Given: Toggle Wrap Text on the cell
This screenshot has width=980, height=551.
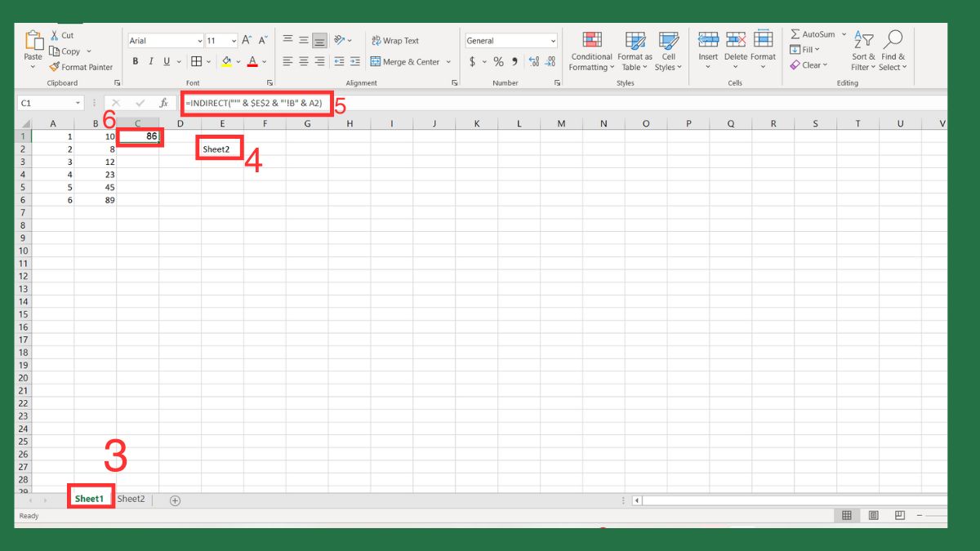Looking at the screenshot, I should pos(395,41).
